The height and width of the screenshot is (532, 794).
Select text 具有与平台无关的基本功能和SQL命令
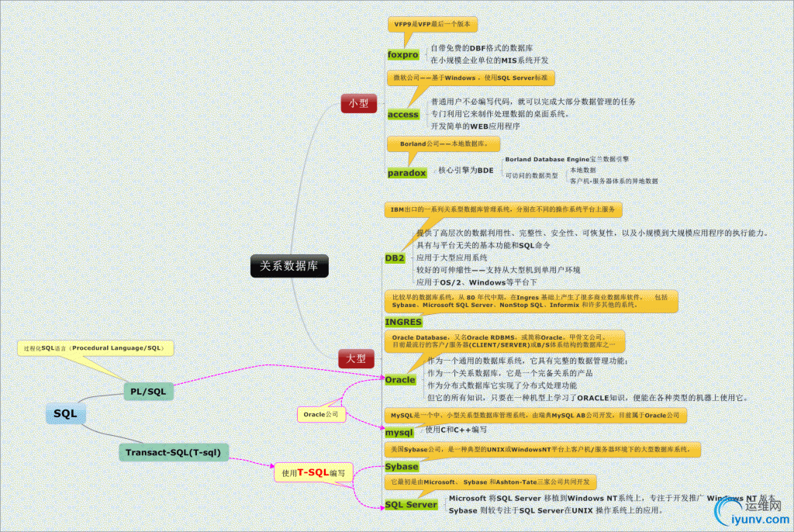point(484,245)
